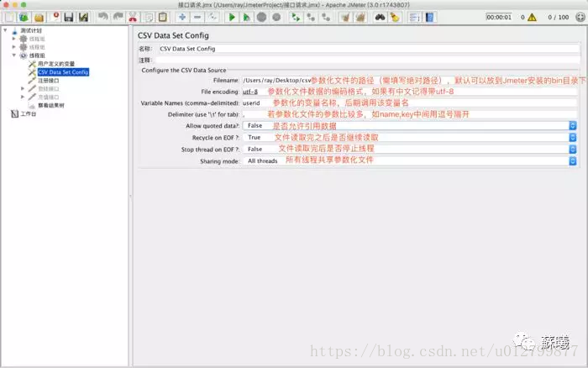Screen dimensions: 588x368
Task: Save the test plan with floppy icon
Action: click(69, 18)
